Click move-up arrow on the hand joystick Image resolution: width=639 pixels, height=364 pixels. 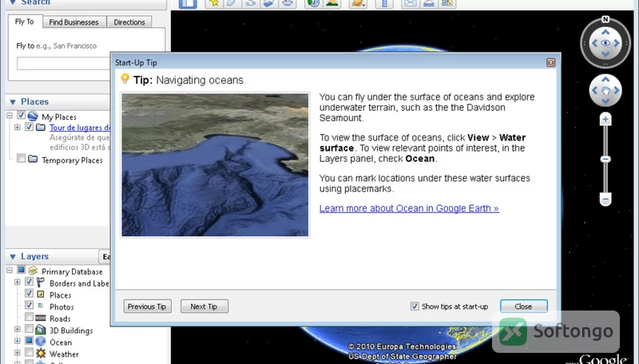(x=605, y=79)
